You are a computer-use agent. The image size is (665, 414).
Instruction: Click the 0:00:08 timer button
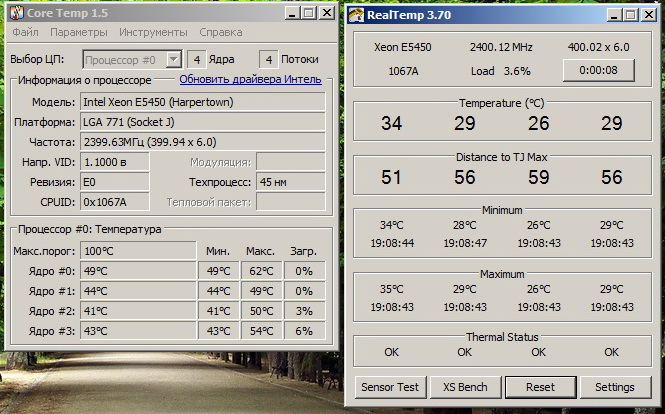[598, 70]
